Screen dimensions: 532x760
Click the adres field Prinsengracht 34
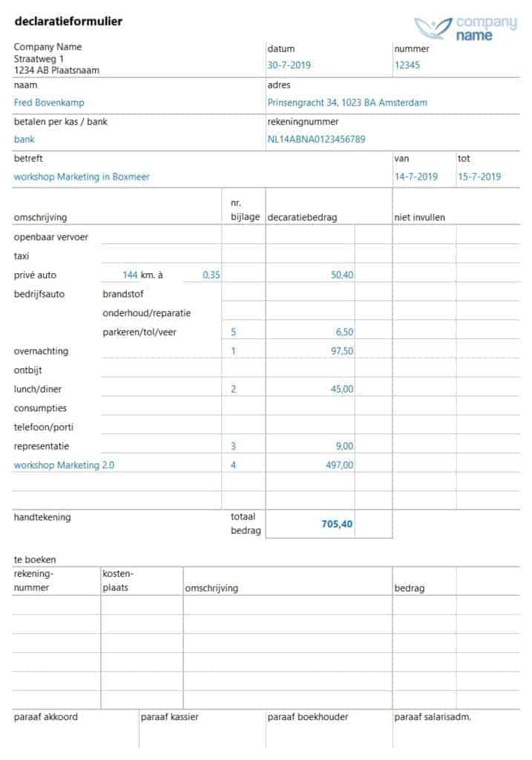pos(347,102)
